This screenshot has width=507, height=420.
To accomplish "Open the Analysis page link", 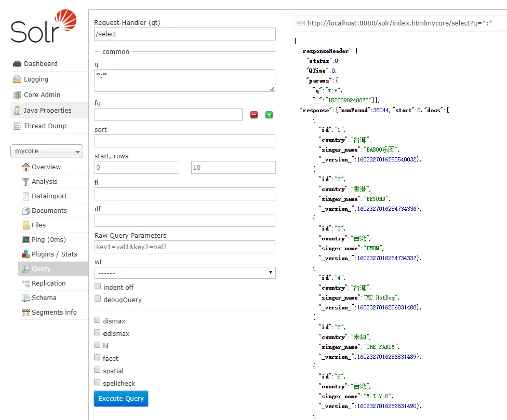I will [x=44, y=182].
